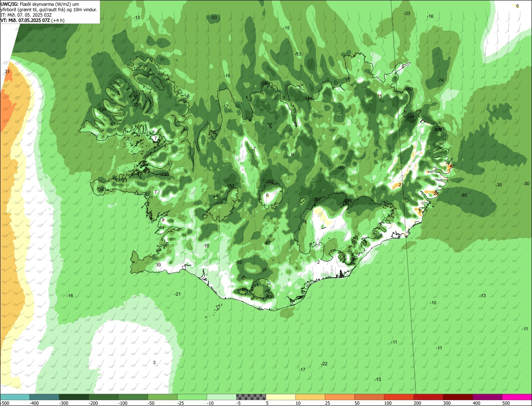Click the pale green swatch between -10 and -5
Image resolution: width=532 pixels, height=406 pixels.
pyautogui.click(x=222, y=397)
